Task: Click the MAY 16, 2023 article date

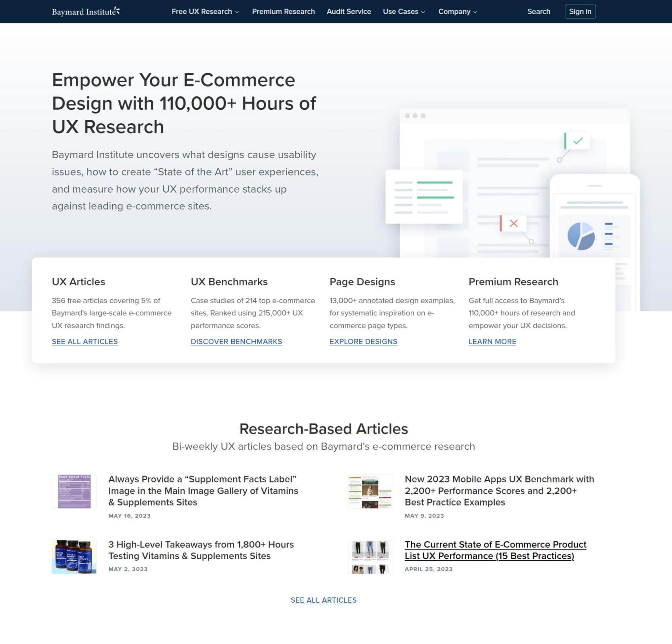Action: (129, 516)
